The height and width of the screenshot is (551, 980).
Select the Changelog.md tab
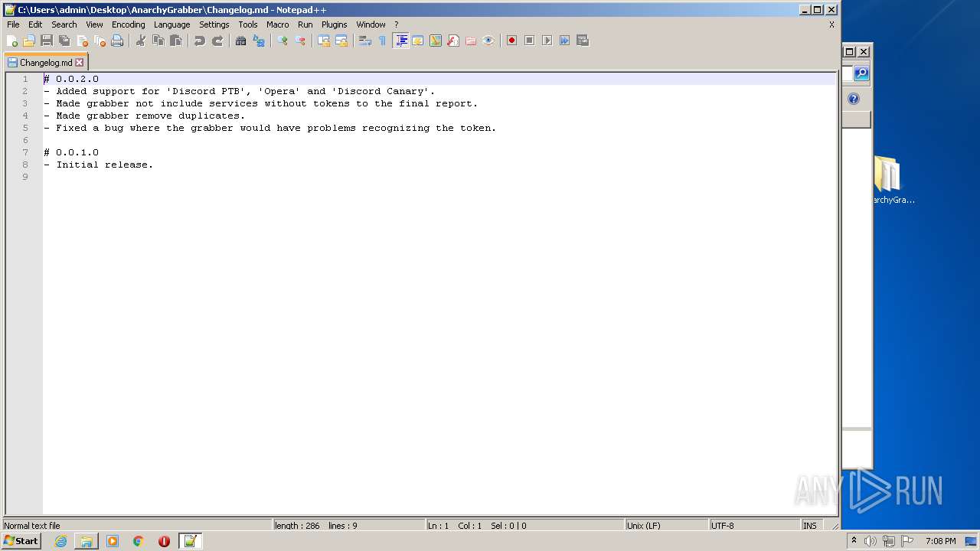[x=45, y=63]
